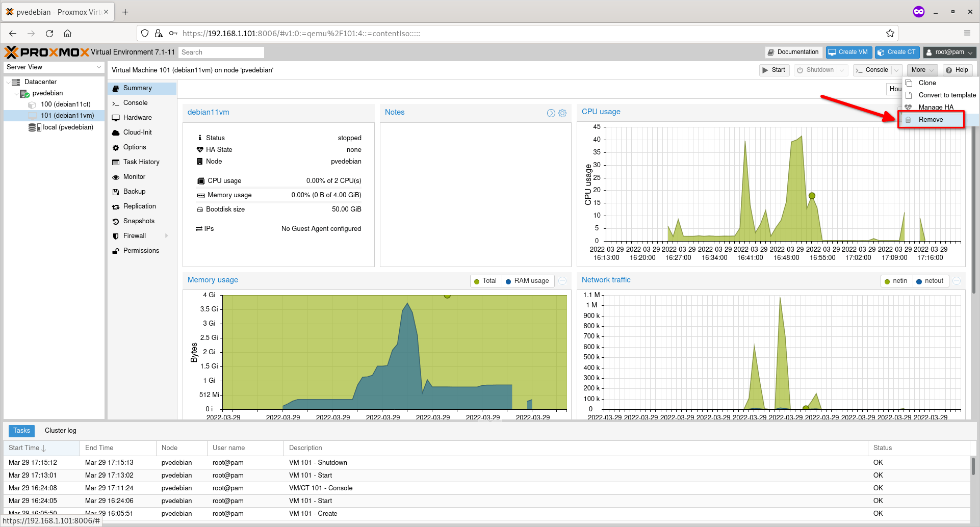This screenshot has height=527, width=980.
Task: Open the Documentation button
Action: (793, 52)
